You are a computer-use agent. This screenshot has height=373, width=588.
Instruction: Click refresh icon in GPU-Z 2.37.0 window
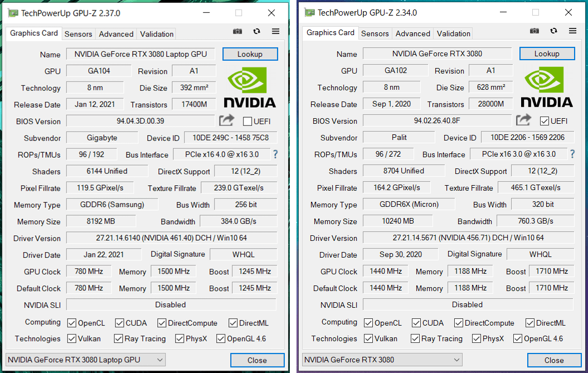(257, 31)
